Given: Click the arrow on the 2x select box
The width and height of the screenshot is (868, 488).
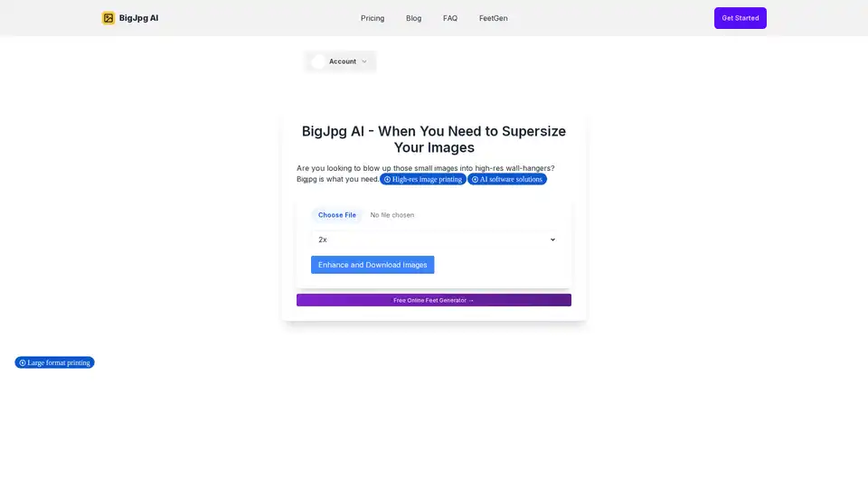Looking at the screenshot, I should coord(552,239).
